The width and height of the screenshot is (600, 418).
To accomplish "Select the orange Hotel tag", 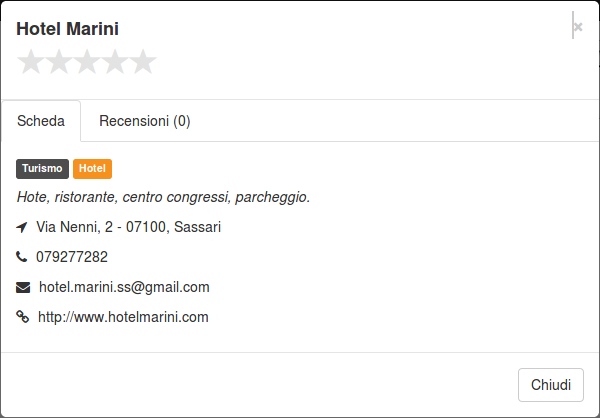I will coord(92,169).
